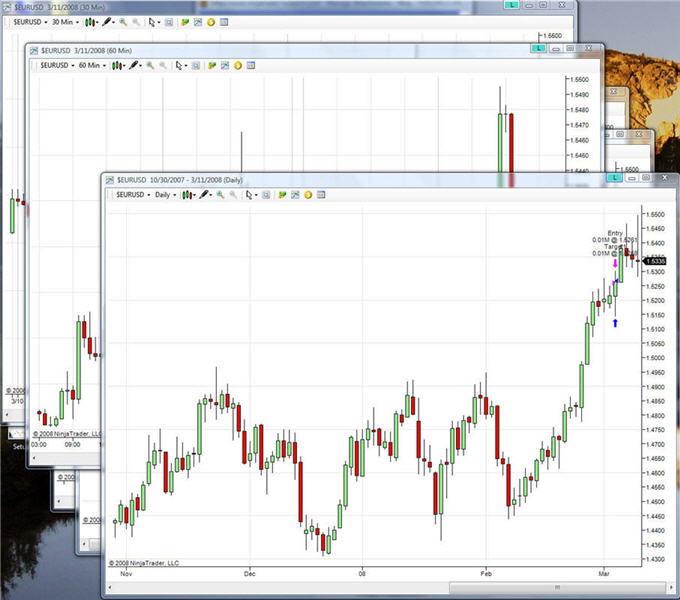Viewport: 680px width, 600px height.
Task: Click the Daily window horizontal scrollbar thumb
Action: pos(557,588)
